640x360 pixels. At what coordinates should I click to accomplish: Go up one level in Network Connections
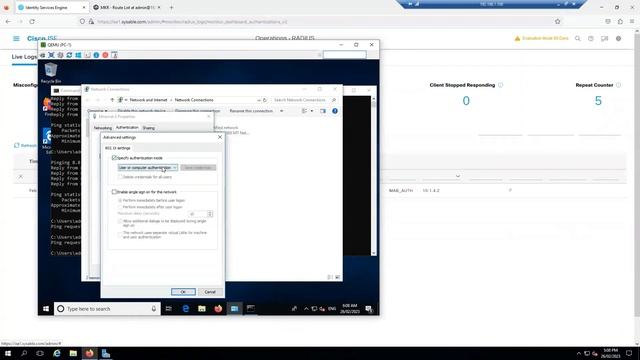click(112, 100)
